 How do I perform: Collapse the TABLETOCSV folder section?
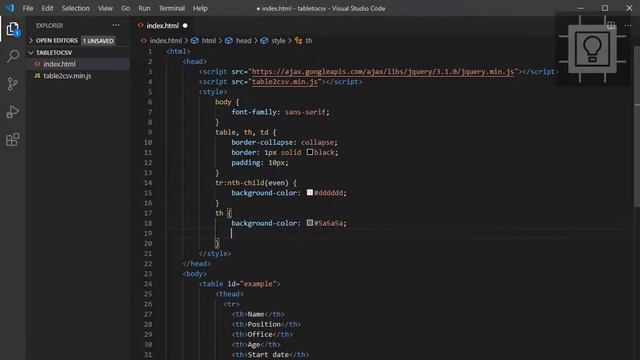click(31, 53)
